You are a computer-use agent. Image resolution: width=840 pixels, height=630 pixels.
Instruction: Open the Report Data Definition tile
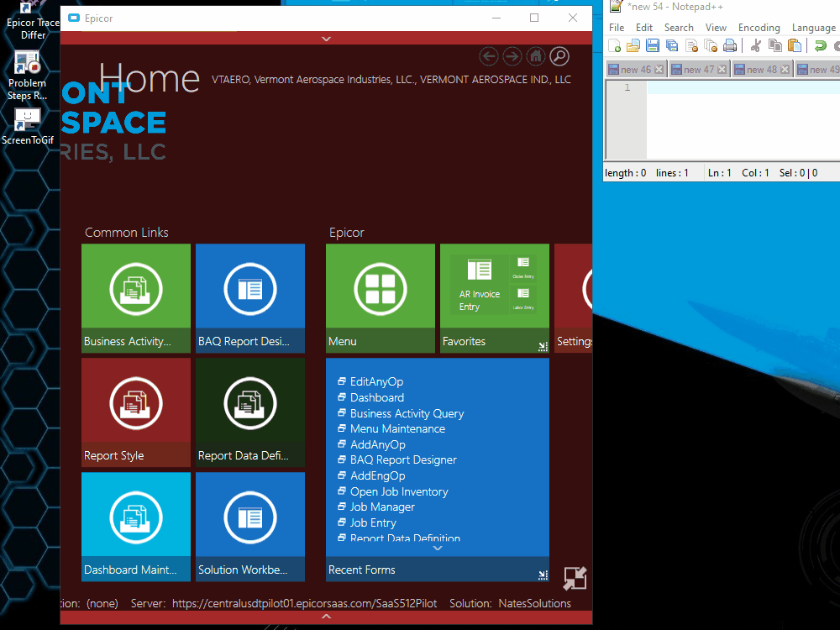[x=250, y=412]
